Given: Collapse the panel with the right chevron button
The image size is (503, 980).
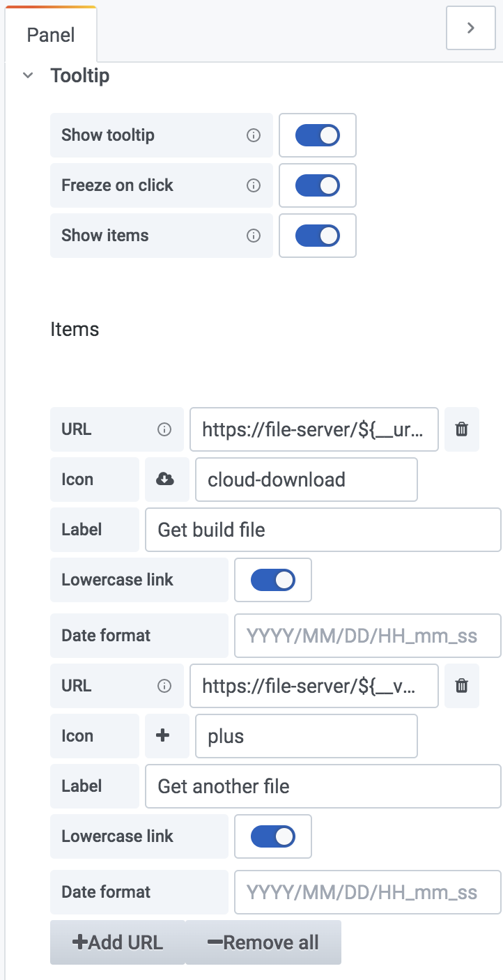Looking at the screenshot, I should (471, 28).
